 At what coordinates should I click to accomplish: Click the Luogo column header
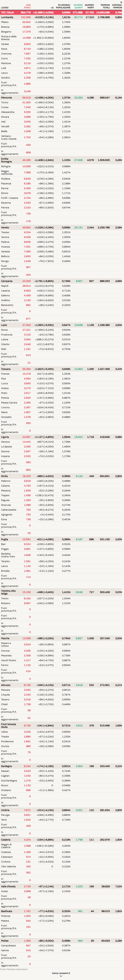point(5,8)
